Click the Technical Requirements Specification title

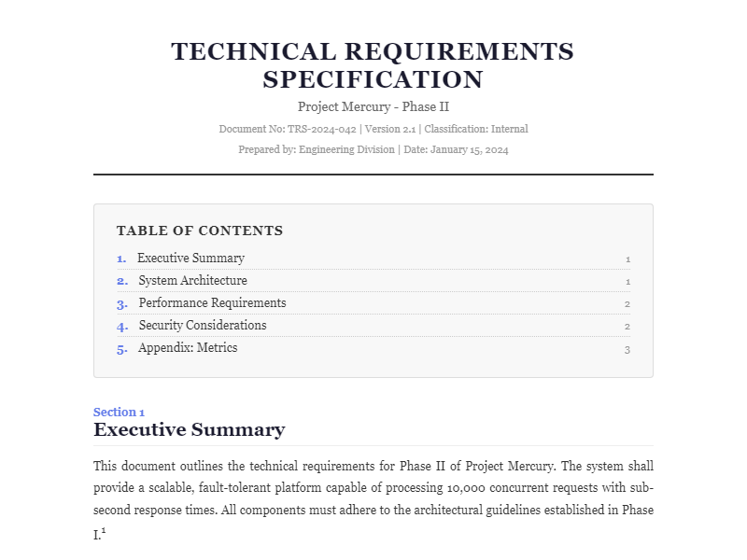tap(373, 64)
